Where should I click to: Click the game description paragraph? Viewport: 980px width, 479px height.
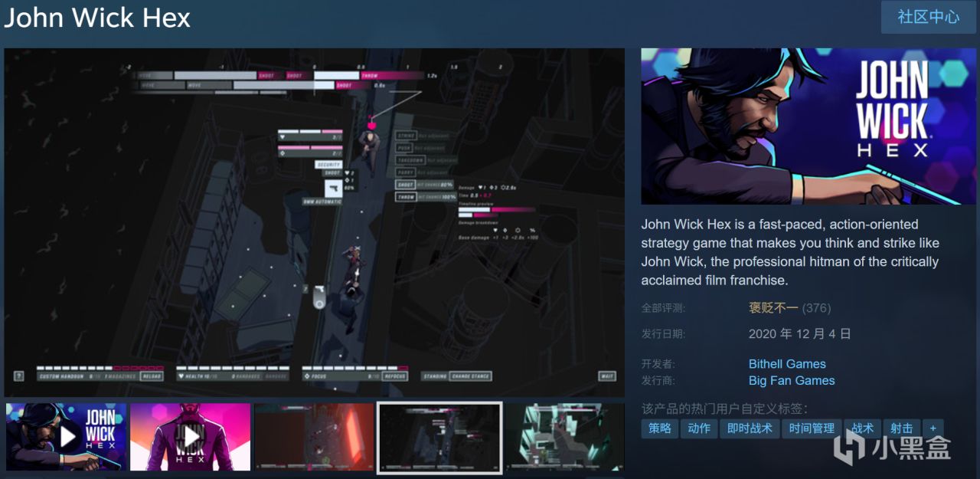tap(790, 252)
